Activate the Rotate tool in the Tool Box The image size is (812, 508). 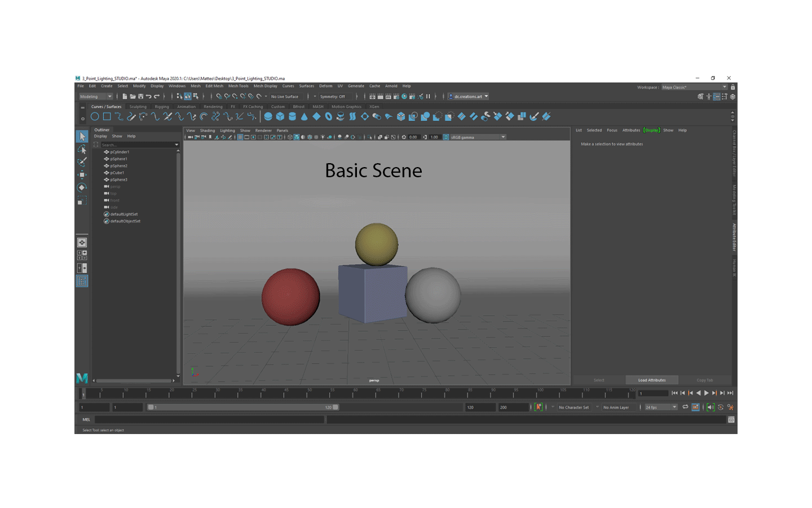pyautogui.click(x=82, y=187)
